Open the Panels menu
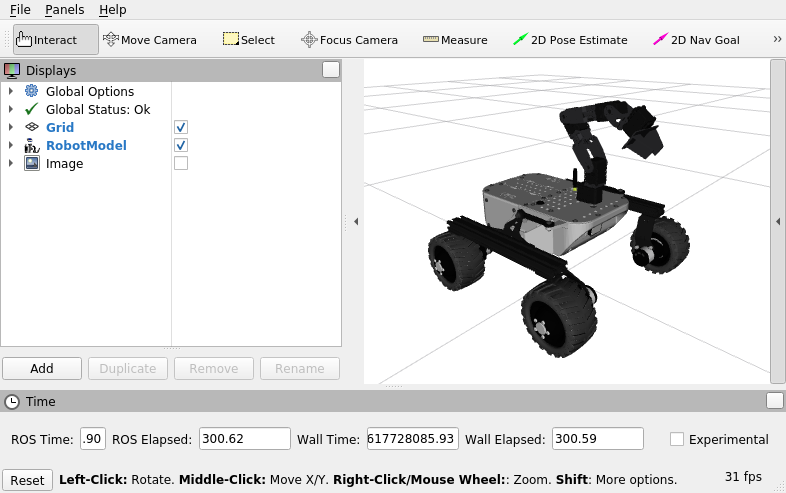The width and height of the screenshot is (786, 493). tap(65, 10)
